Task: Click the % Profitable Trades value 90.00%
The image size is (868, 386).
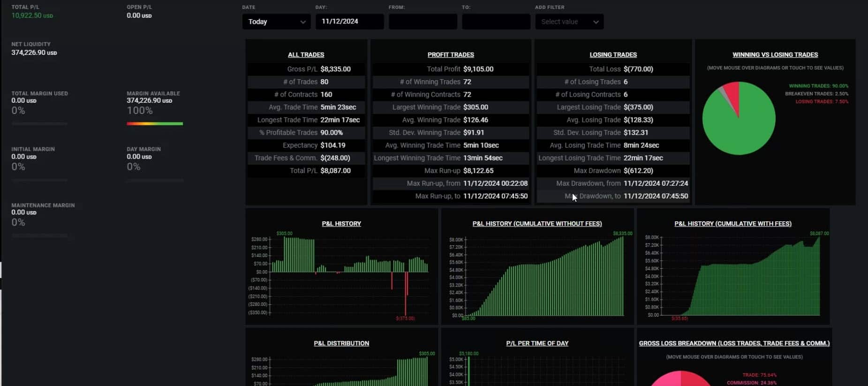Action: coord(332,133)
